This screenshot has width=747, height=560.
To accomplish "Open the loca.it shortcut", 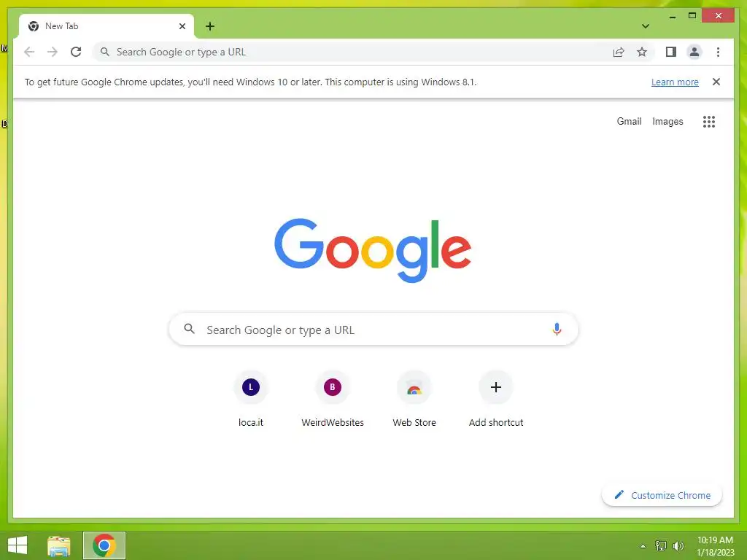I will point(251,398).
